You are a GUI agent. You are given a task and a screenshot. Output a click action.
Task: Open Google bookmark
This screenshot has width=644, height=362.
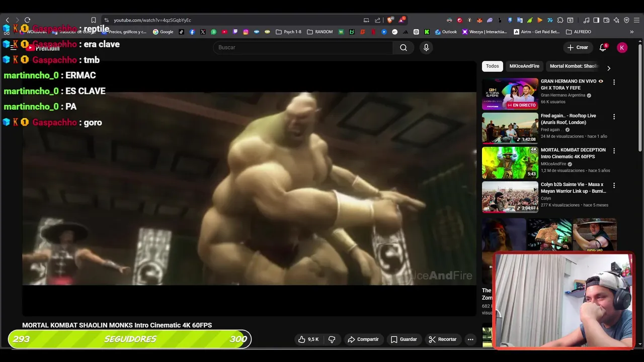click(163, 32)
